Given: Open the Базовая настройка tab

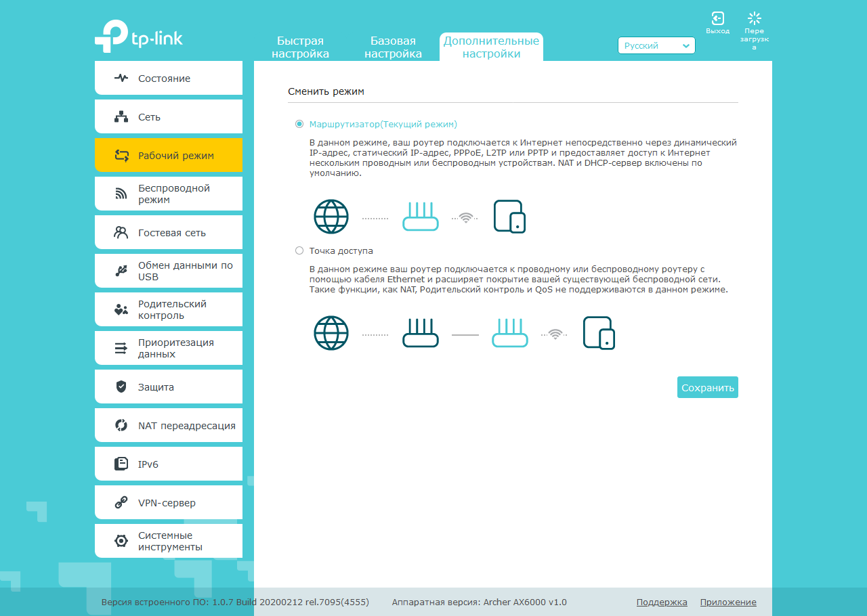Looking at the screenshot, I should click(393, 47).
